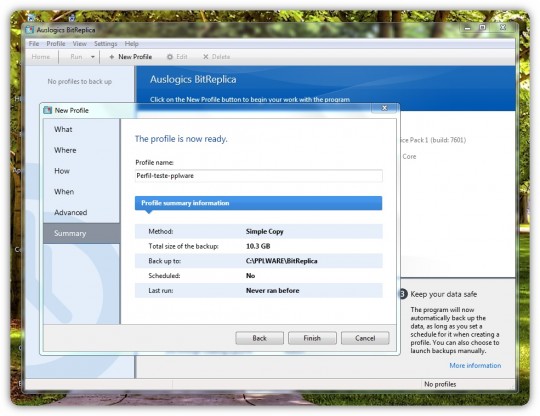Open the Profile menu

(56, 44)
